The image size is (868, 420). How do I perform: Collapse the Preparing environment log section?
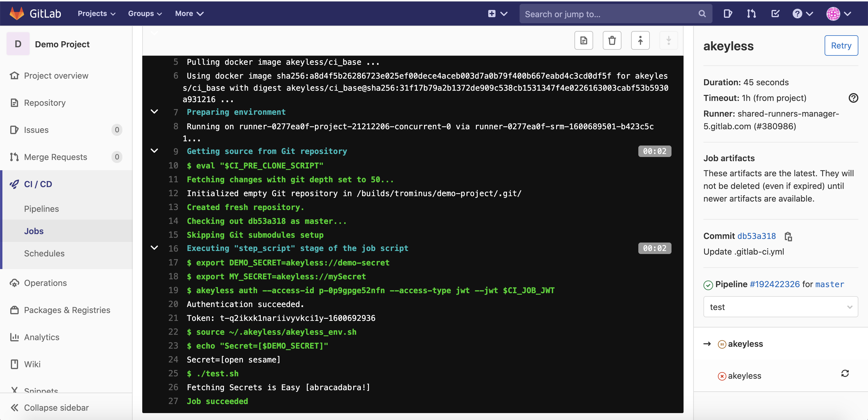[154, 112]
